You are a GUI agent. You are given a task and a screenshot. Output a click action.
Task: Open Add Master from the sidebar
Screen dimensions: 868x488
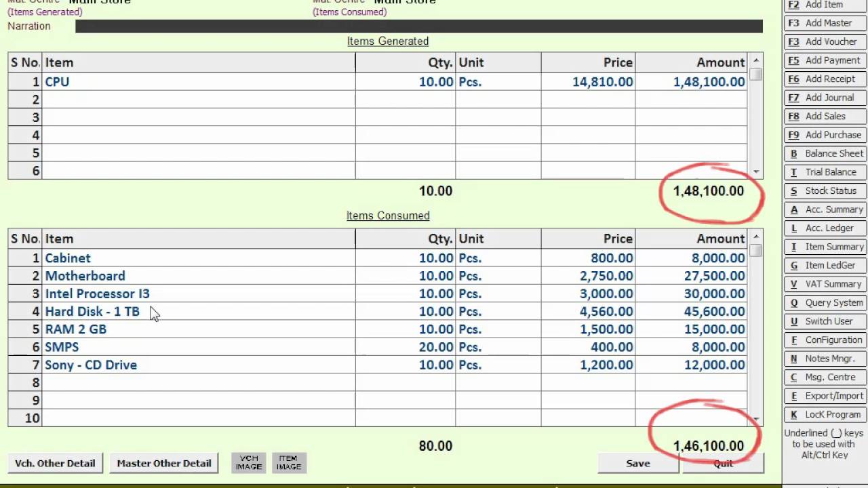825,23
